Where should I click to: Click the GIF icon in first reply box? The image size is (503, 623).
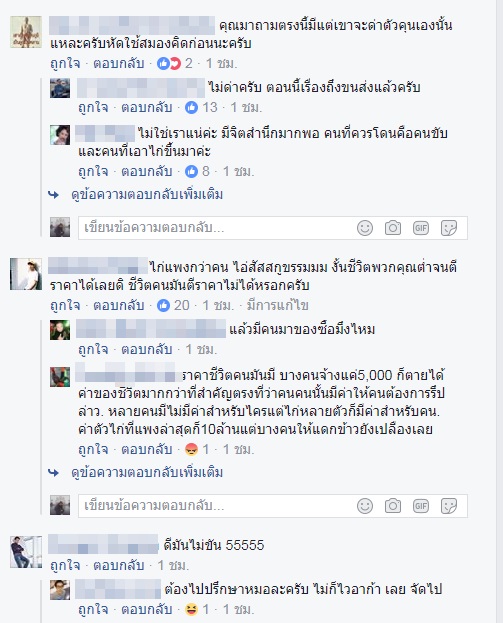[x=421, y=228]
